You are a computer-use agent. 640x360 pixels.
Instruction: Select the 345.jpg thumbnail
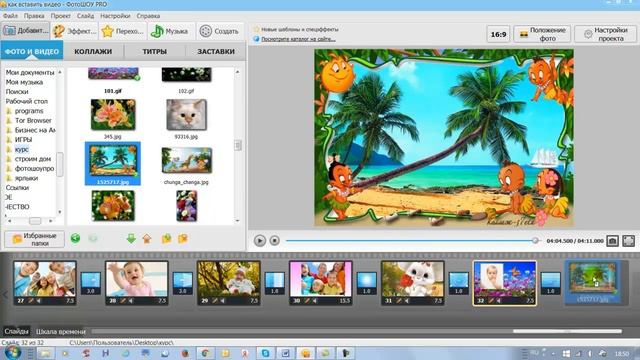[113, 115]
